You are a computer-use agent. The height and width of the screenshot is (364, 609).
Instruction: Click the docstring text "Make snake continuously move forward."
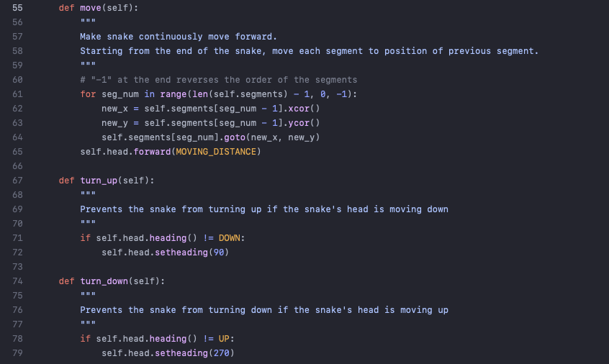pyautogui.click(x=179, y=37)
